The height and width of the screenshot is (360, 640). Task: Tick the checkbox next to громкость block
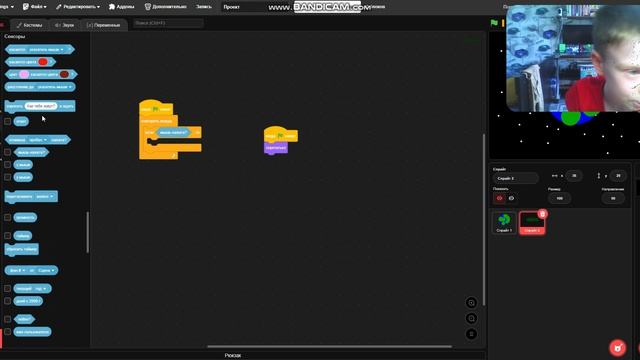[7, 217]
